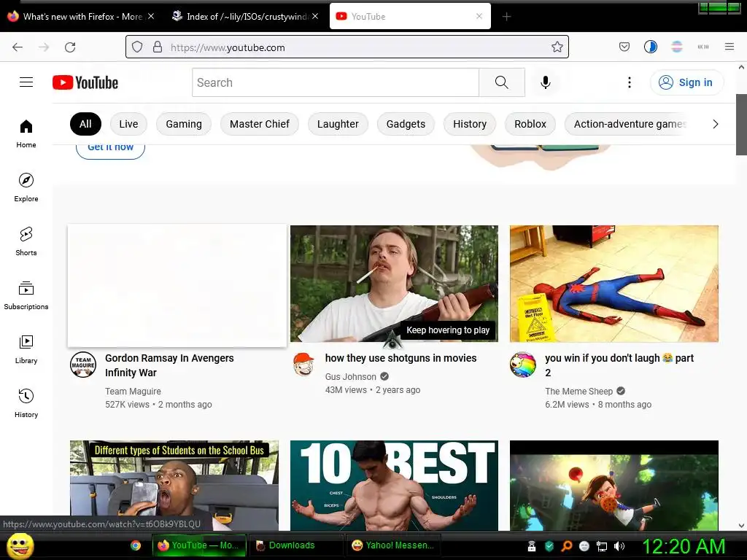
Task: Open School Bus students thumbnail
Action: point(174,486)
